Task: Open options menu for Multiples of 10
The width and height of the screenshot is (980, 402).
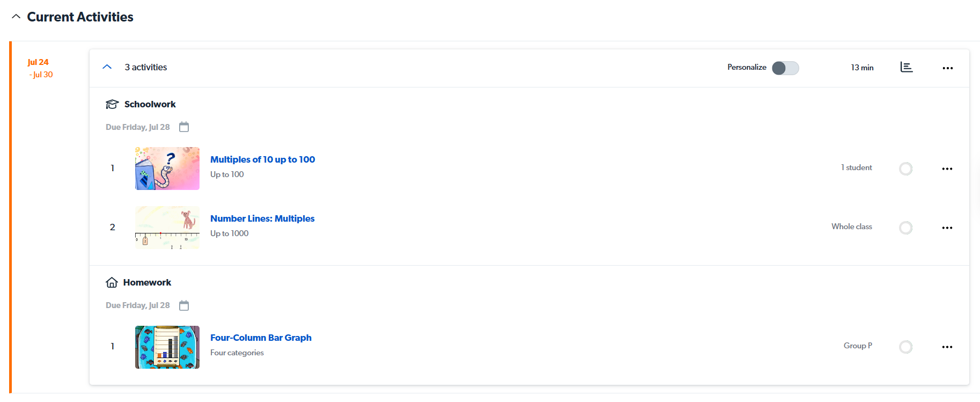Action: point(947,169)
